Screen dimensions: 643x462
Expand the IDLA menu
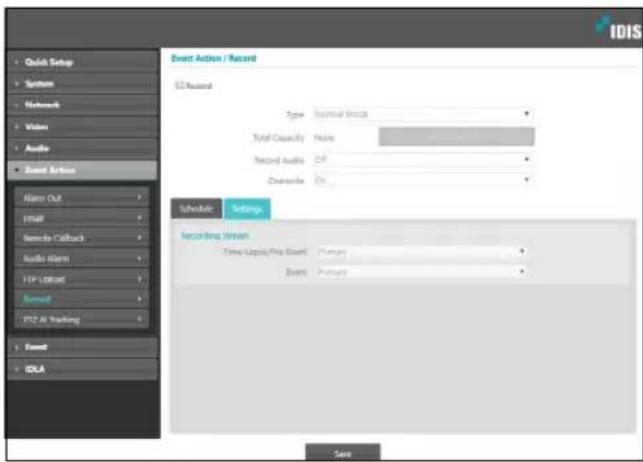pos(82,369)
